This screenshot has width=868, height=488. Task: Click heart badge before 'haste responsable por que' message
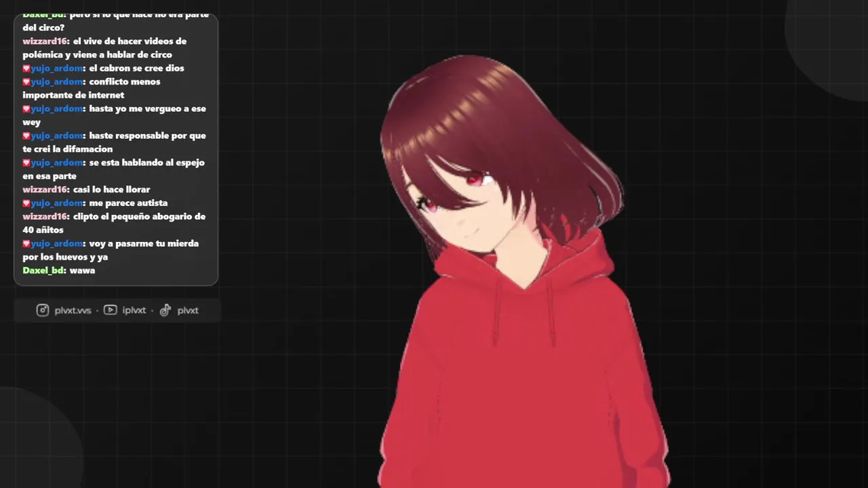pos(26,136)
